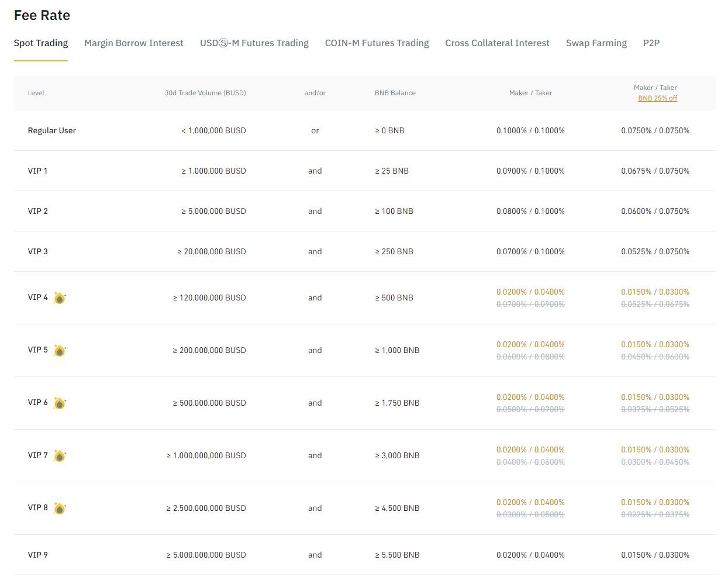This screenshot has width=728, height=581.
Task: Click the < 1,000,000 BUSD volume cell
Action: (213, 131)
